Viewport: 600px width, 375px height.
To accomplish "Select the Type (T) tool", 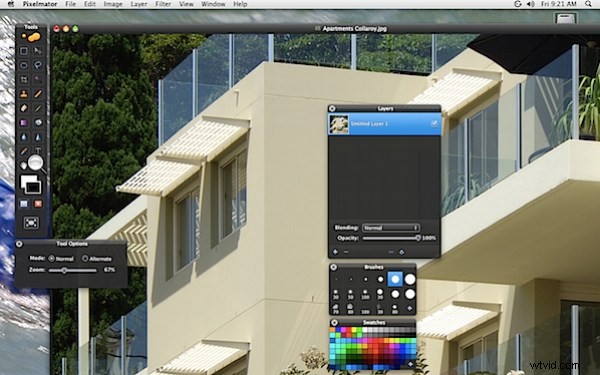I will [x=38, y=150].
